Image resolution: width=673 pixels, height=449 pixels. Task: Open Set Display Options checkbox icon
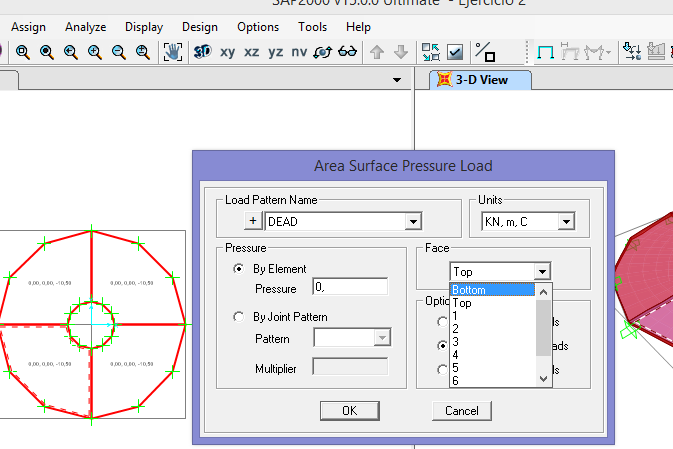tap(454, 52)
